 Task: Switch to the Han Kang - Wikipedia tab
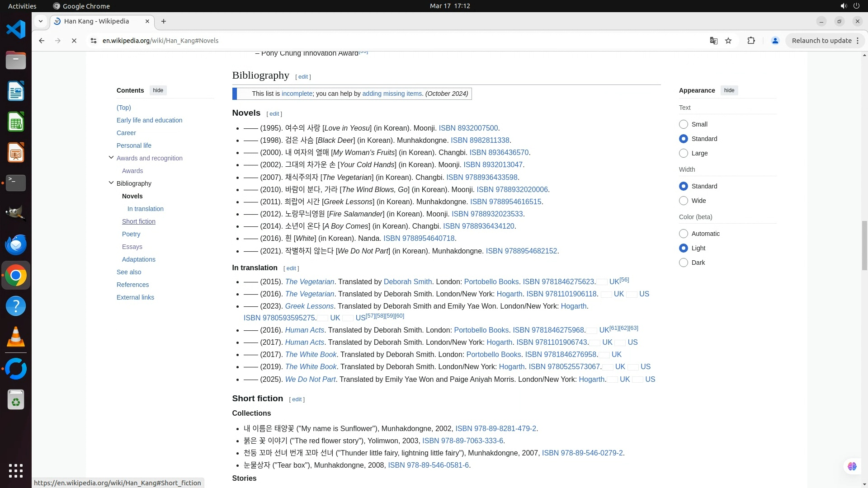coord(96,21)
